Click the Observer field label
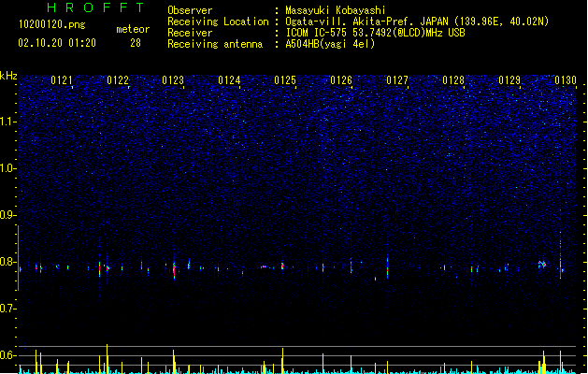The image size is (588, 374). [190, 10]
